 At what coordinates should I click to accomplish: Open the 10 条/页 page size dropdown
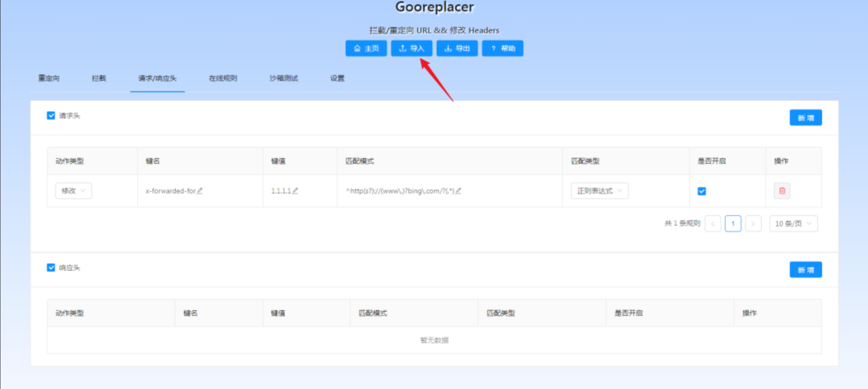pos(793,224)
